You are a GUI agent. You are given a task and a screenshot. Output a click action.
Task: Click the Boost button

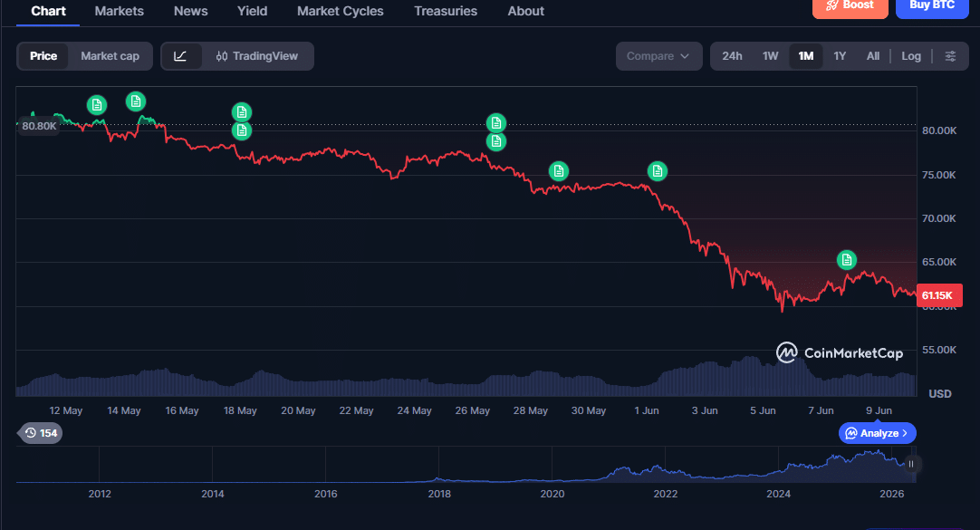(x=850, y=7)
